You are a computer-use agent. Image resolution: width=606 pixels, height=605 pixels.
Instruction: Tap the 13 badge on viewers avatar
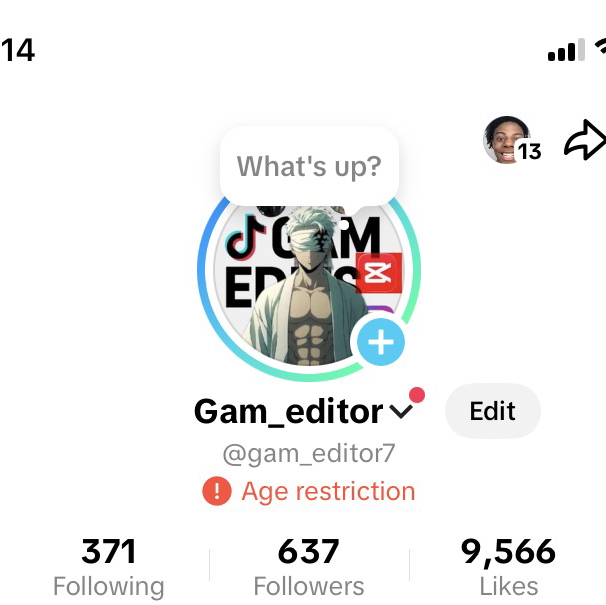pos(529,151)
